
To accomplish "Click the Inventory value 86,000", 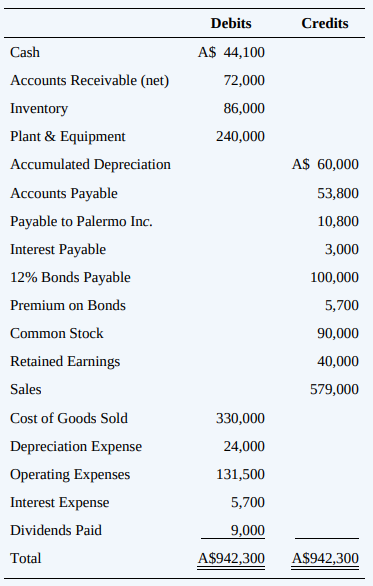I will (244, 108).
